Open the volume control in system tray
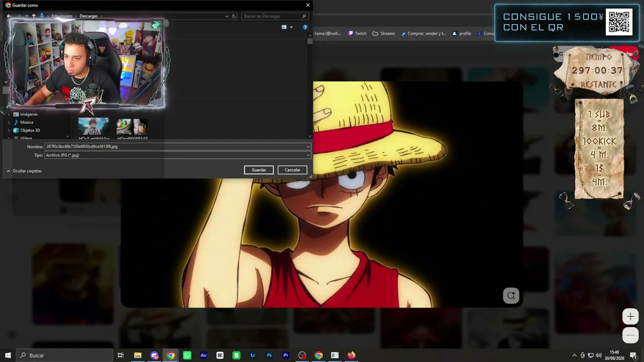644x362 pixels. tap(599, 355)
